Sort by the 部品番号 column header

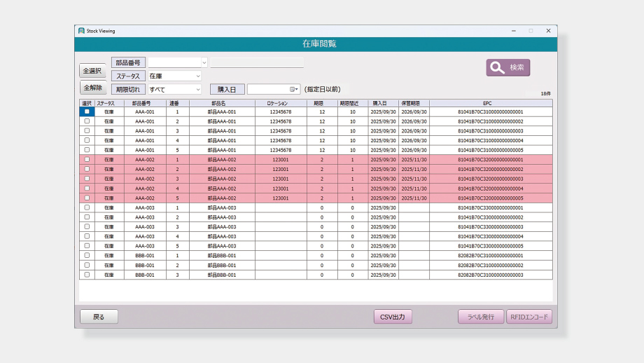click(144, 103)
